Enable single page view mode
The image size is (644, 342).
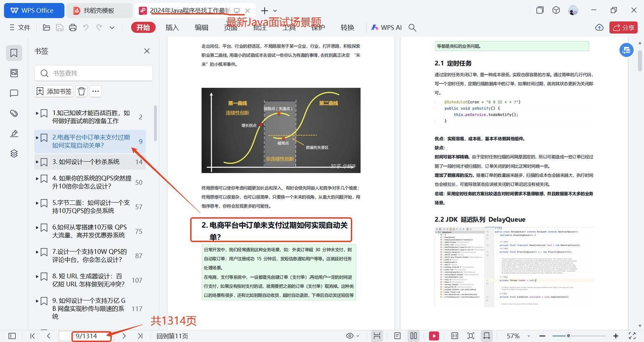tap(397, 336)
